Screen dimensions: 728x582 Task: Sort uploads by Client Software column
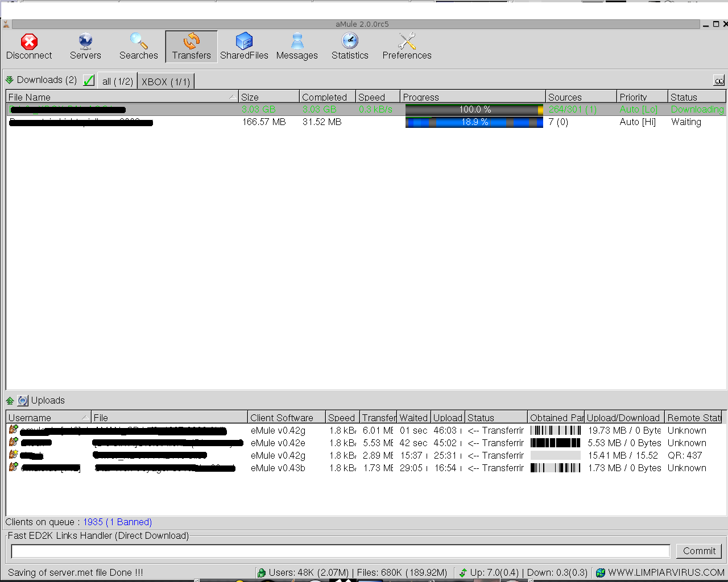[286, 418]
